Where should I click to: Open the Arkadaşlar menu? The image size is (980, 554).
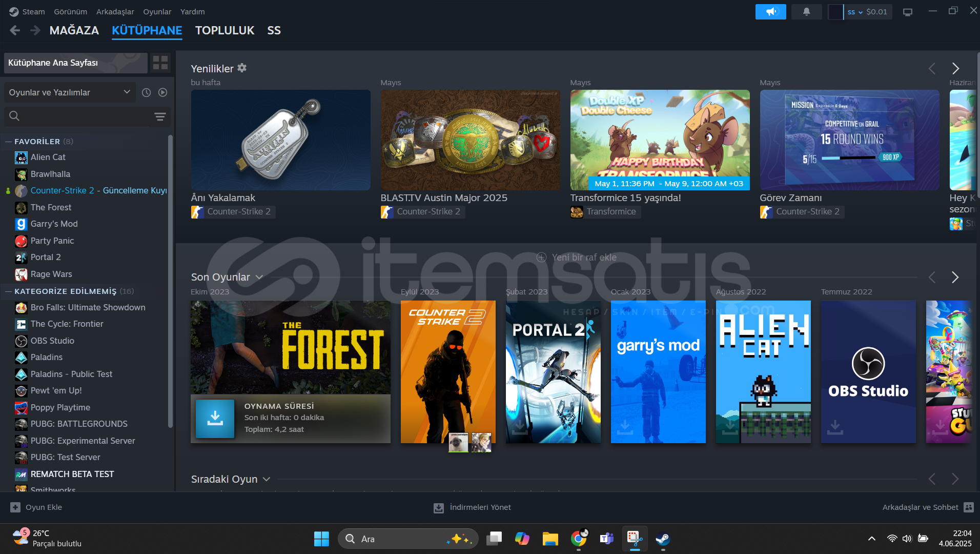pyautogui.click(x=115, y=11)
